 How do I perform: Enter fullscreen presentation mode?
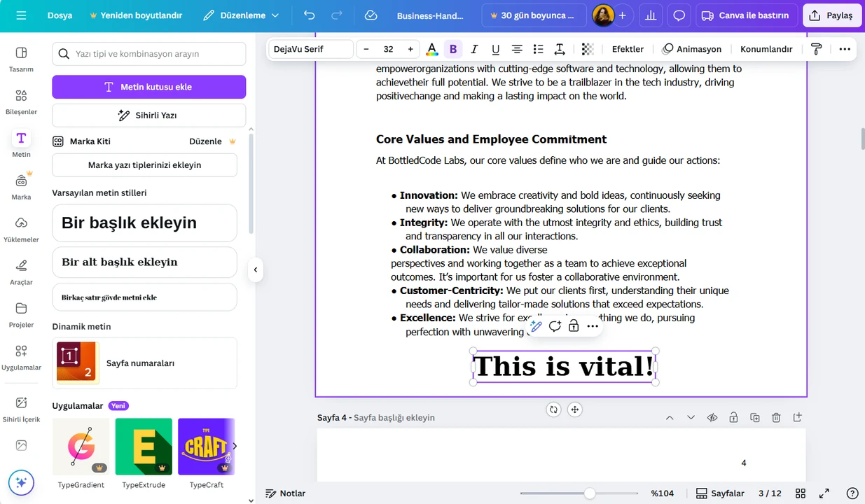pos(824,493)
